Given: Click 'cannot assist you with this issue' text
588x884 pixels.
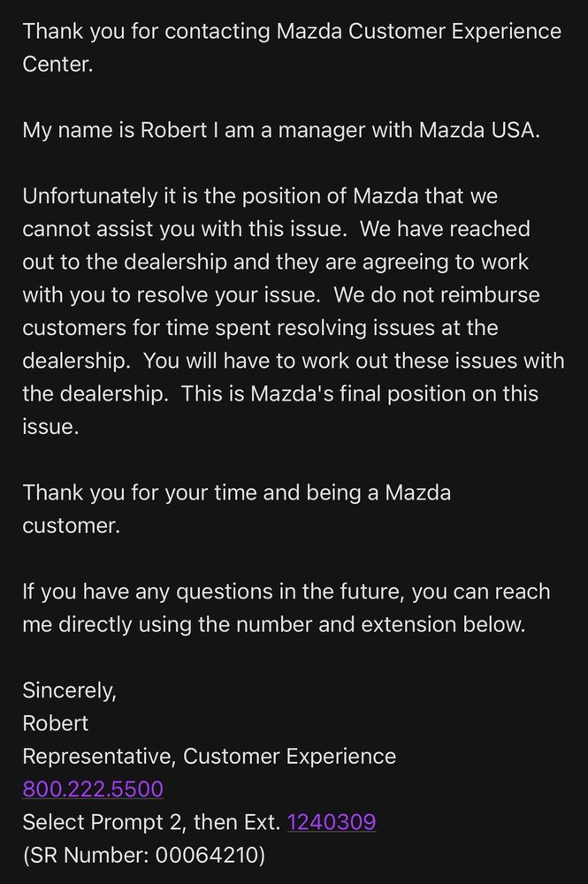Looking at the screenshot, I should click(x=184, y=229).
